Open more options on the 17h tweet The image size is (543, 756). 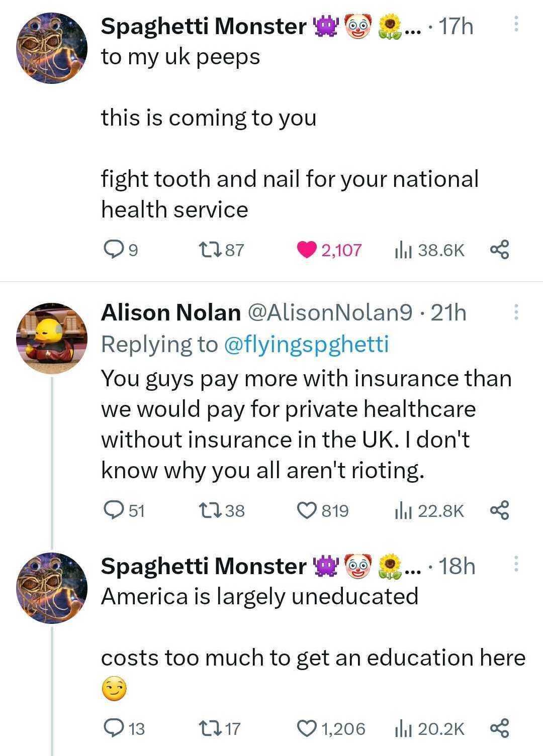515,24
